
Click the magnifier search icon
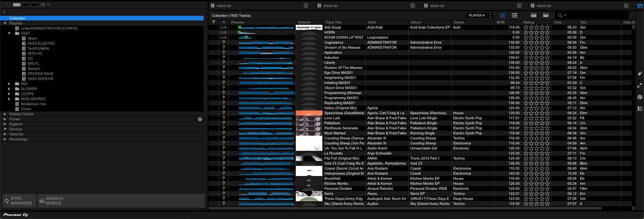[560, 15]
